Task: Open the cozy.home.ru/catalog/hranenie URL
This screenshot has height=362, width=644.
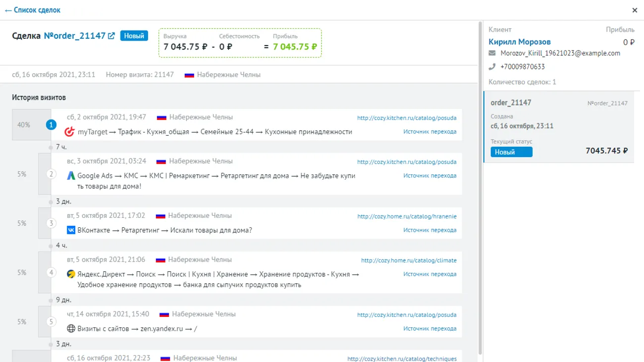Action: [x=407, y=216]
